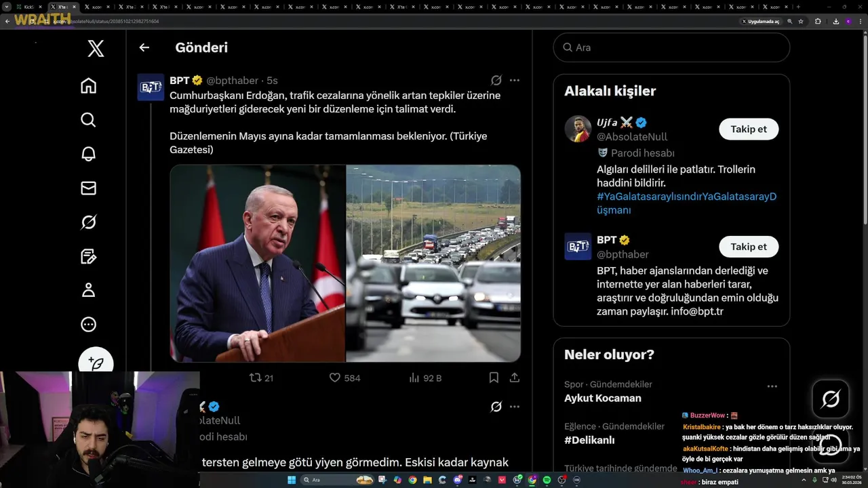Open the tab search dropdown arrow
The height and width of the screenshot is (488, 868).
[x=7, y=7]
